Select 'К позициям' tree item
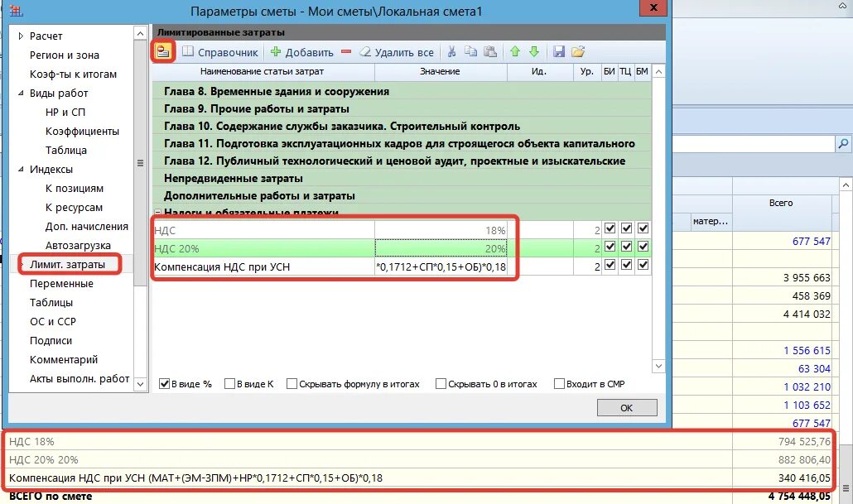Image resolution: width=853 pixels, height=504 pixels. click(x=74, y=188)
